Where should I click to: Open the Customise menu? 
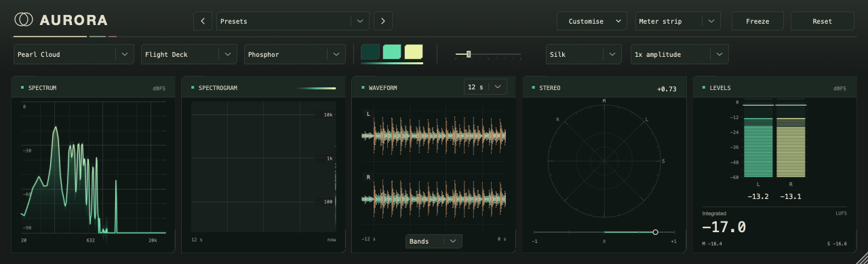click(592, 21)
